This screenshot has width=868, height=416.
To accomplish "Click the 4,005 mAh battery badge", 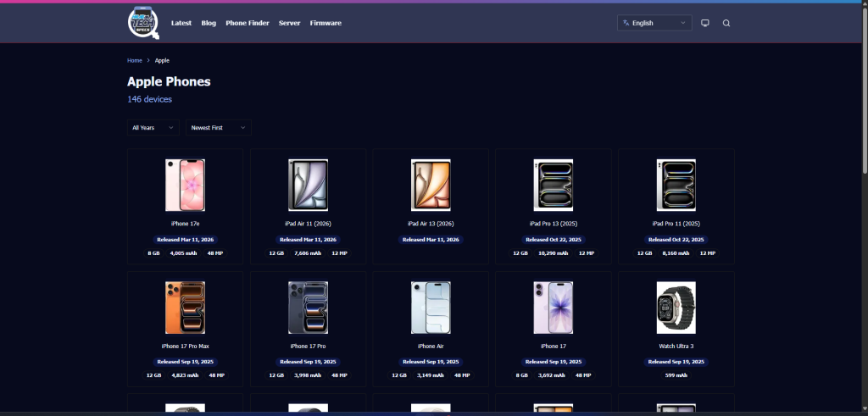I will 183,253.
